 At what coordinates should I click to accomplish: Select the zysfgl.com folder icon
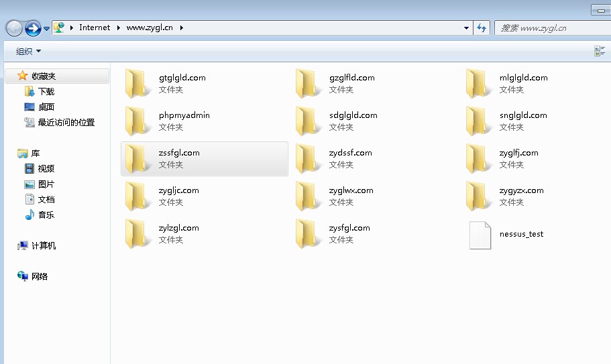307,233
